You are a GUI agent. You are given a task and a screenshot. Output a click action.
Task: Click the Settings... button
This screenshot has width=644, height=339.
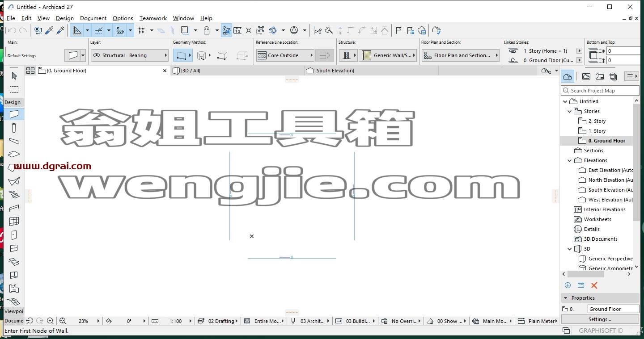[x=600, y=319]
